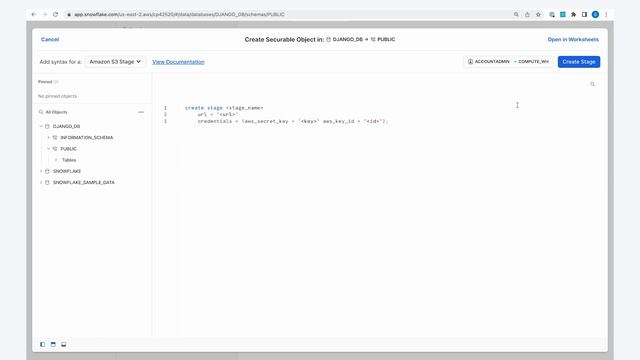Click the DJANGO_DB database icon in tree
Image resolution: width=640 pixels, height=360 pixels.
pos(47,127)
